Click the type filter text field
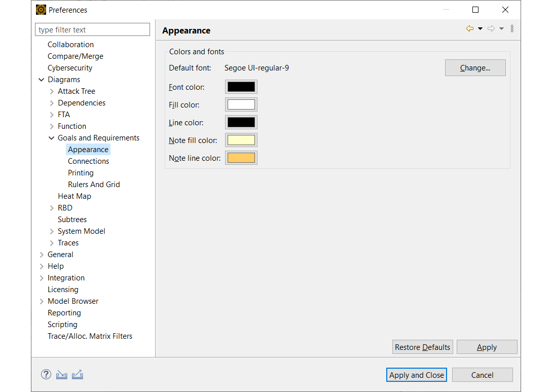 [93, 30]
